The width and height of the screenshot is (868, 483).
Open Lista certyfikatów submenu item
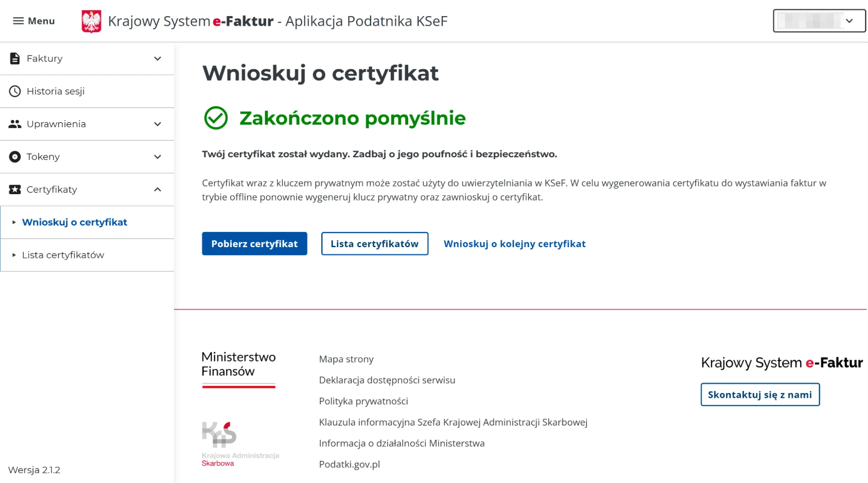63,255
